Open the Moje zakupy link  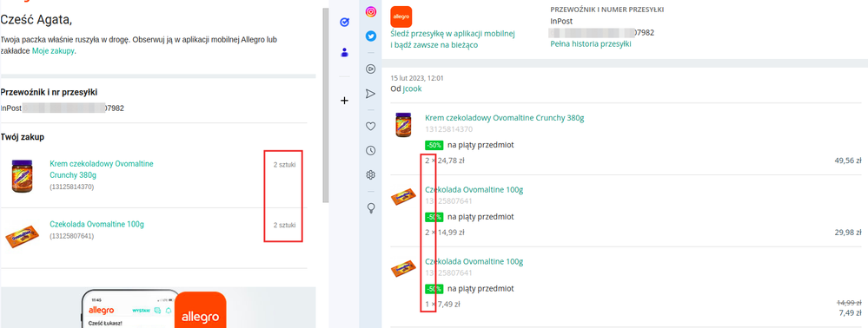53,51
